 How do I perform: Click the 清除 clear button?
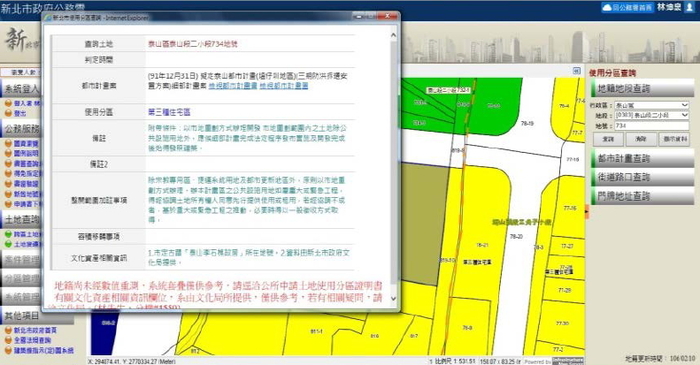(x=641, y=139)
